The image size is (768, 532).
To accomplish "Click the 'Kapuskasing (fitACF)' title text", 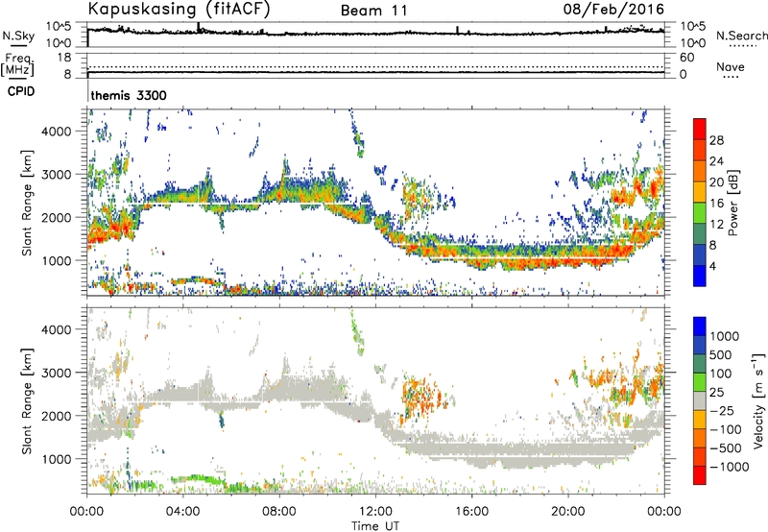I will pyautogui.click(x=179, y=10).
